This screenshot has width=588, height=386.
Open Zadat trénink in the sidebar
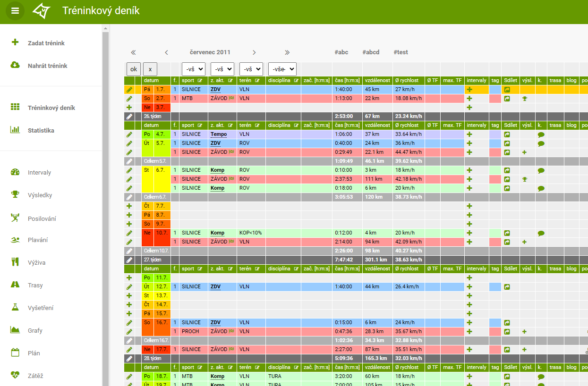(46, 43)
